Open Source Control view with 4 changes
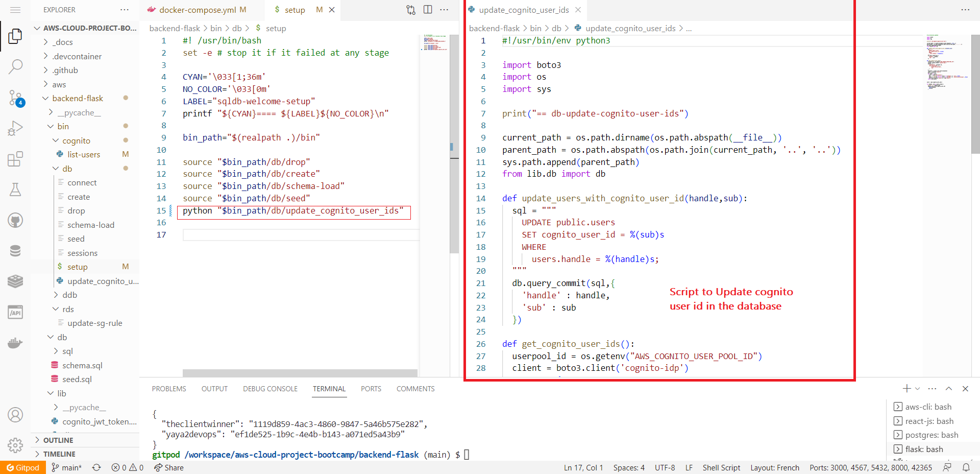The width and height of the screenshot is (980, 474). tap(15, 98)
